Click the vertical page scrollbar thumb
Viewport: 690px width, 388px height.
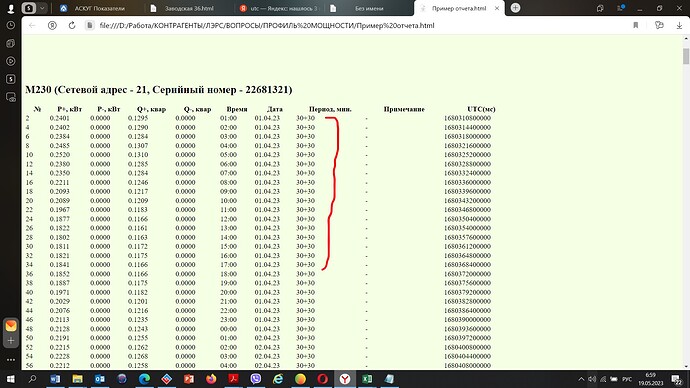[686, 56]
